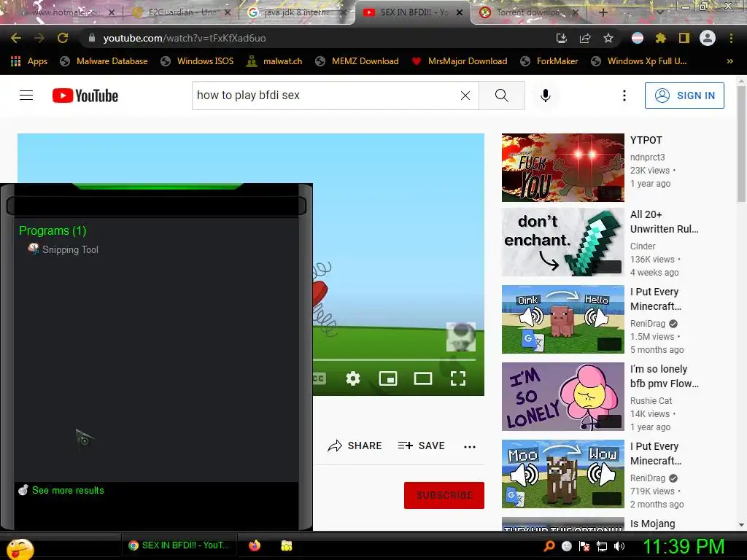
Task: Click the SHARE button below the video
Action: click(x=355, y=446)
